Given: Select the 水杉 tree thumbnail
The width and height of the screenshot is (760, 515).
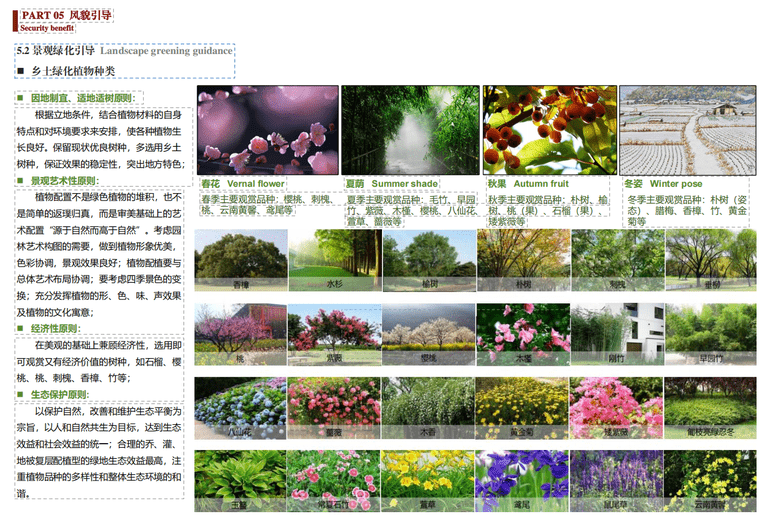Looking at the screenshot, I should point(335,260).
